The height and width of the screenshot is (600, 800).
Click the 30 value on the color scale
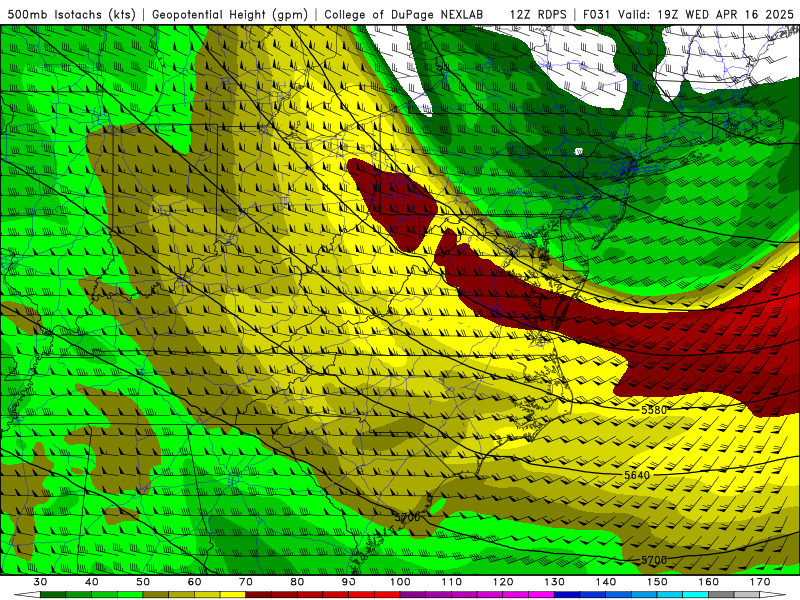(x=40, y=582)
